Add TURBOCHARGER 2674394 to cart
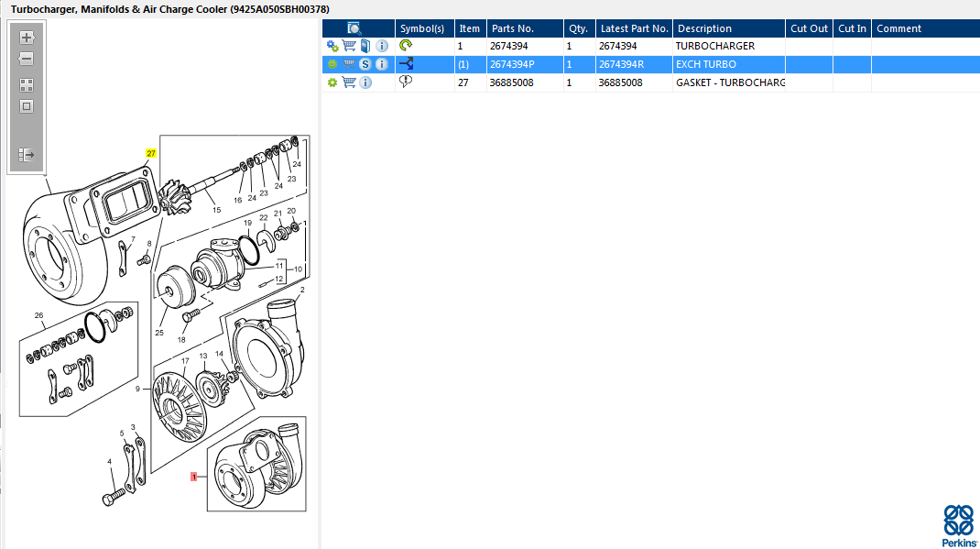Screen dimensions: 980x549 tap(349, 46)
